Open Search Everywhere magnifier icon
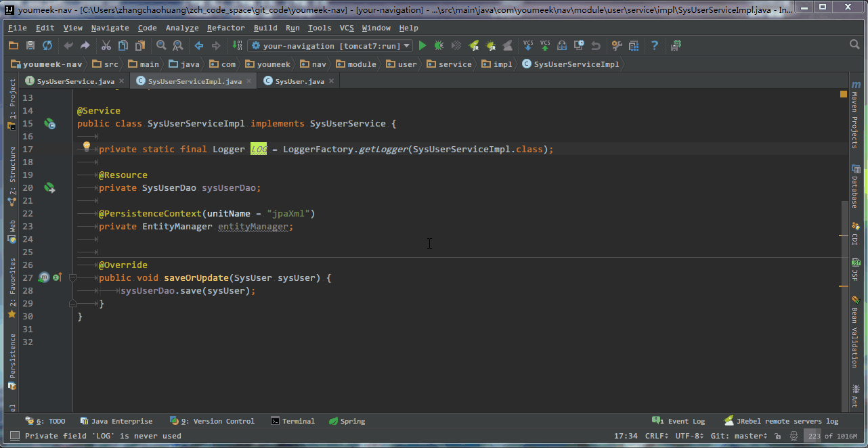 (854, 45)
